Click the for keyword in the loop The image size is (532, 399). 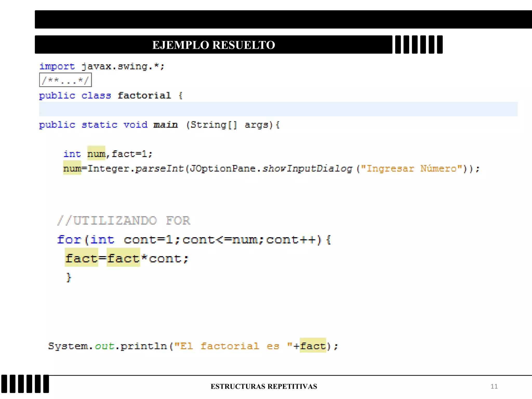(x=69, y=240)
